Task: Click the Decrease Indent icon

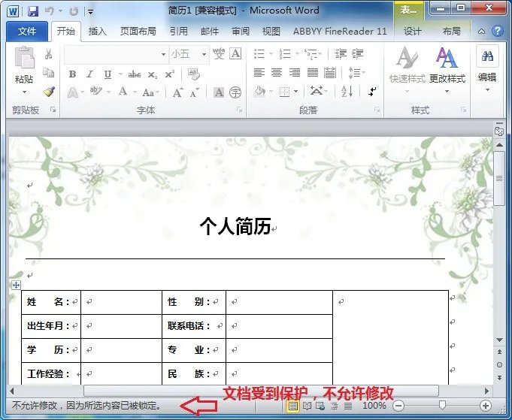Action: 341,54
